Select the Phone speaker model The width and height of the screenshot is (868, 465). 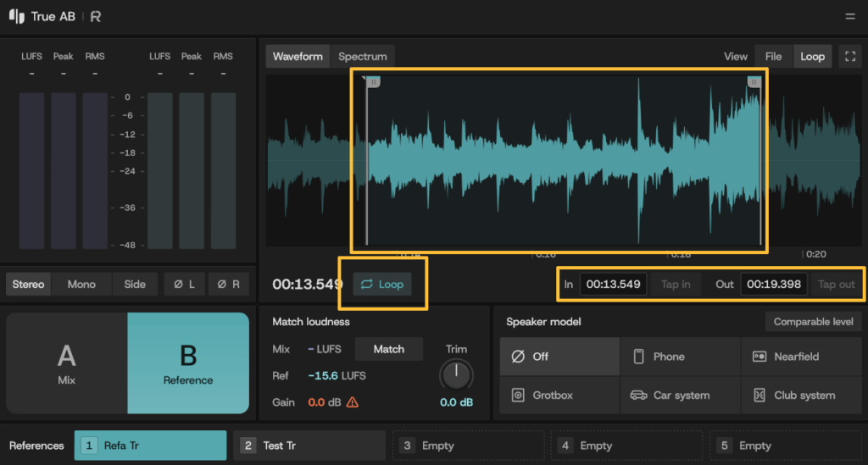tap(681, 357)
